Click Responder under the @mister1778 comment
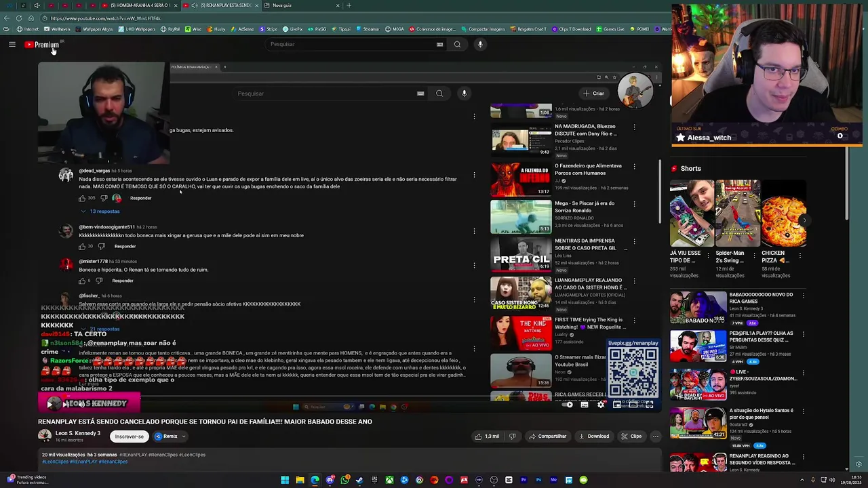 (122, 281)
